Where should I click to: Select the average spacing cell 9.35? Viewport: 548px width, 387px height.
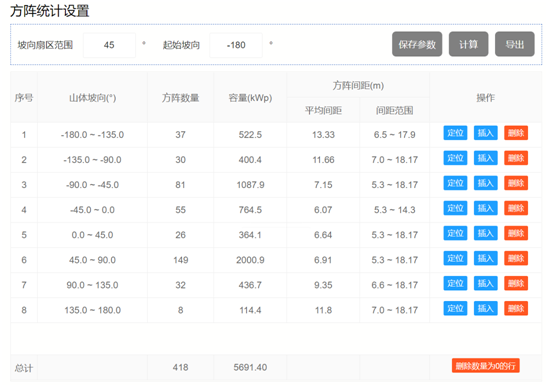[323, 285]
